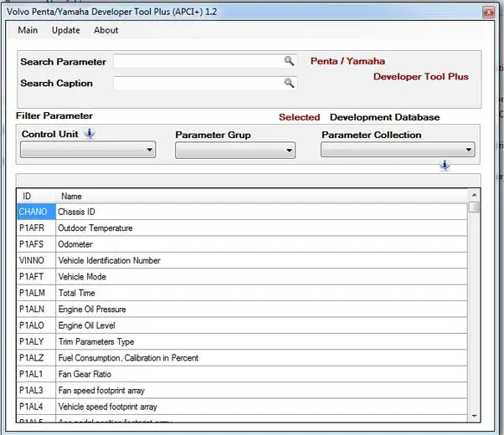Select the Total Time row
Screen dimensions: 504x435
[242, 293]
